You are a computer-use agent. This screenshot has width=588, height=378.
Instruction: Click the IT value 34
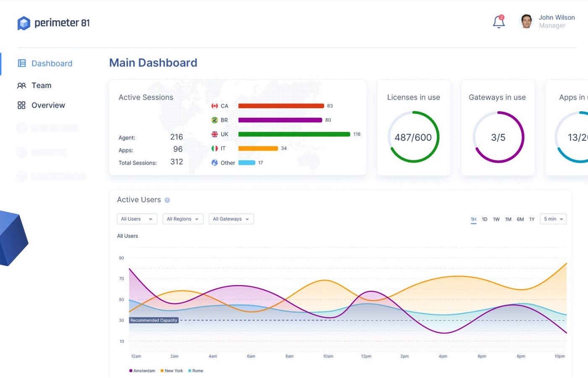tap(284, 148)
